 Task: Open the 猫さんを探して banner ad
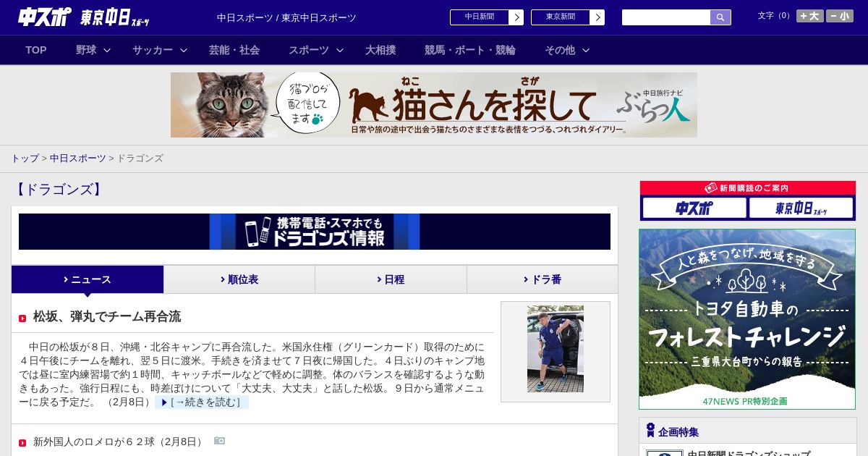pyautogui.click(x=434, y=105)
